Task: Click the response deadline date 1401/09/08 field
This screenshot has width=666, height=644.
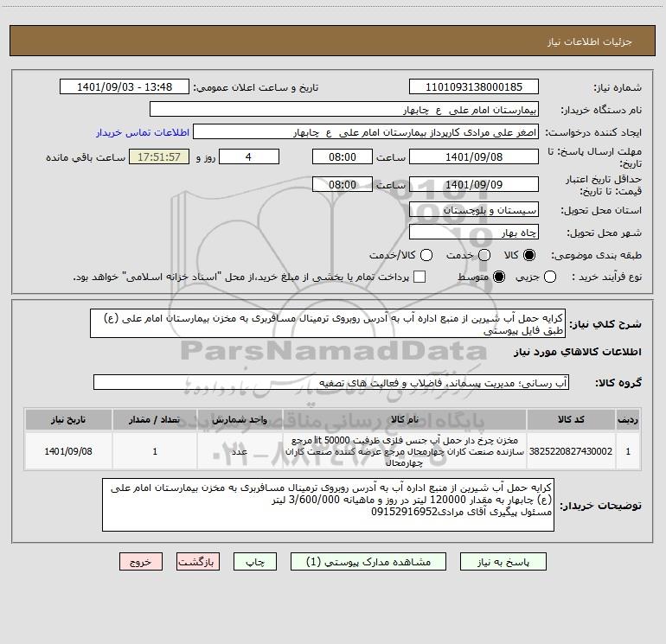Action: [x=474, y=156]
